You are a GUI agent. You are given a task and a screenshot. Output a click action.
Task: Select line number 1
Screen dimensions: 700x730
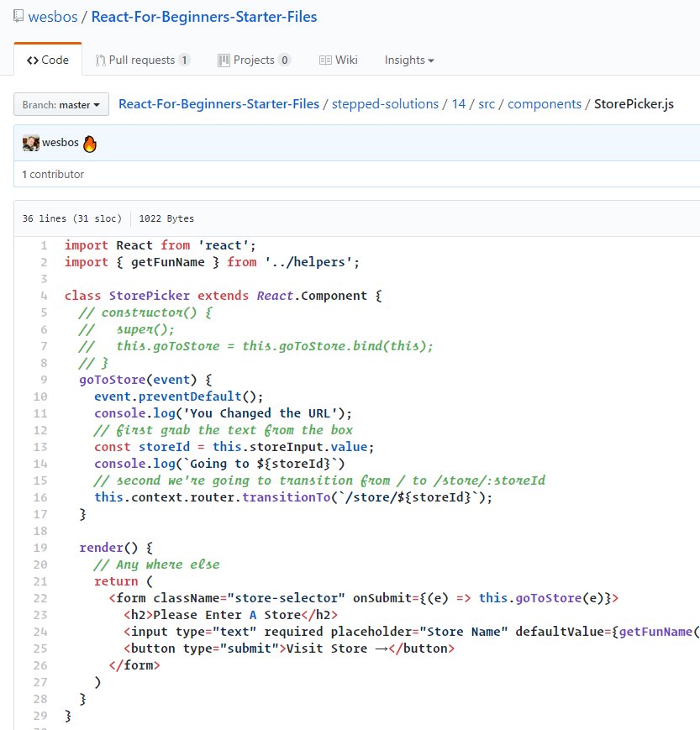[x=44, y=245]
